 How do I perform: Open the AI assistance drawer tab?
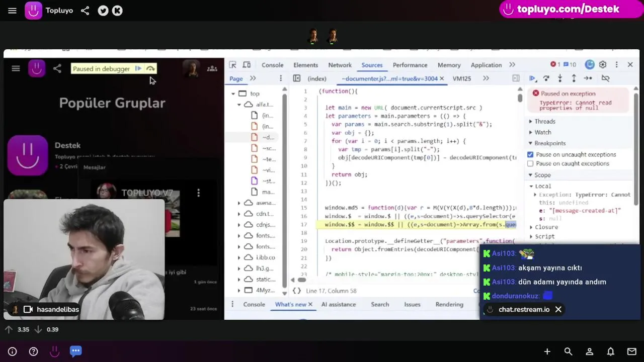click(339, 304)
